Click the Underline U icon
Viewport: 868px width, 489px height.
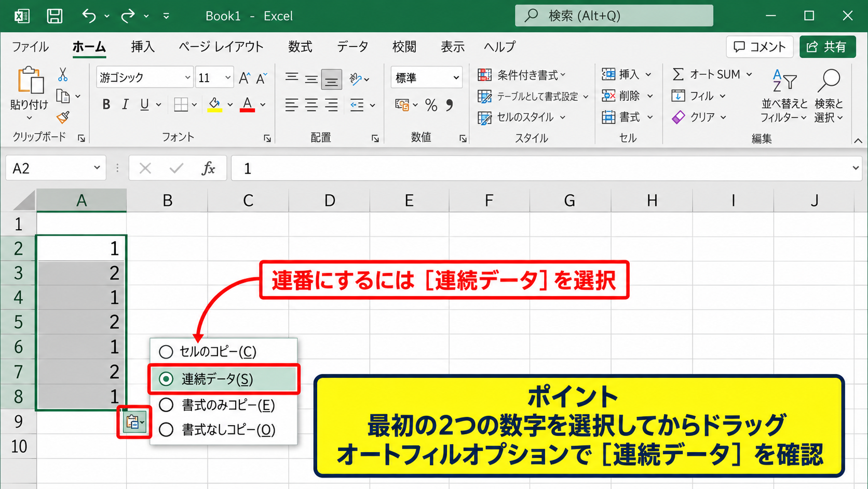click(145, 105)
